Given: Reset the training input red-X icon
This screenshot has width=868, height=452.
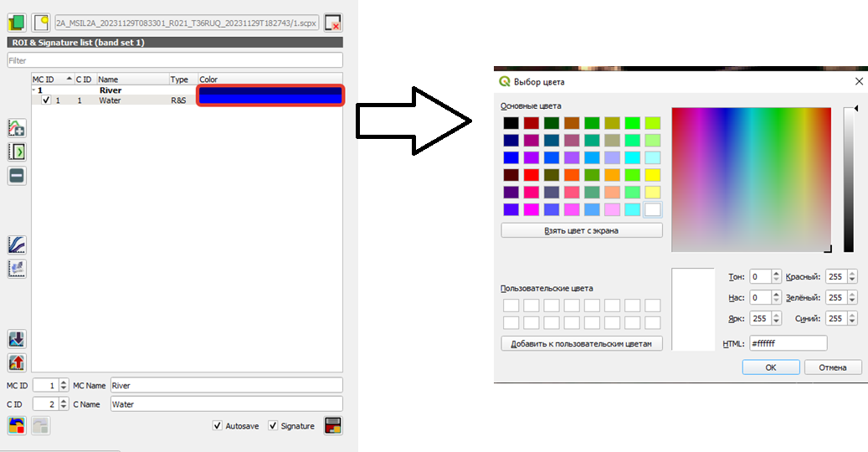Looking at the screenshot, I should tap(332, 23).
